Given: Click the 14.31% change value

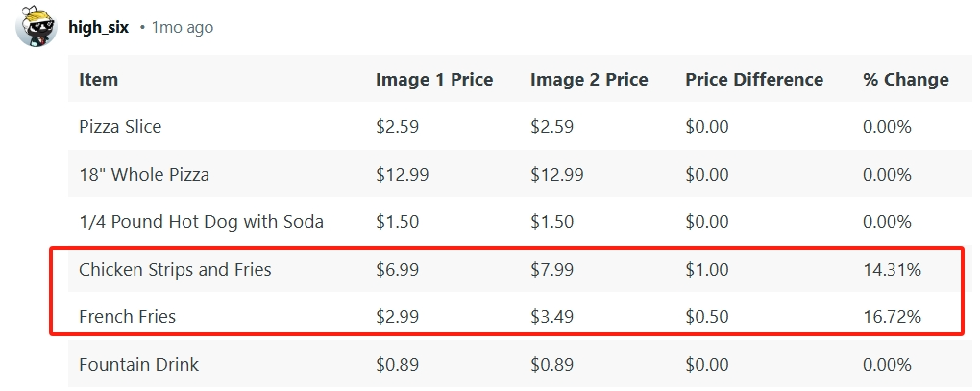Looking at the screenshot, I should pyautogui.click(x=892, y=270).
